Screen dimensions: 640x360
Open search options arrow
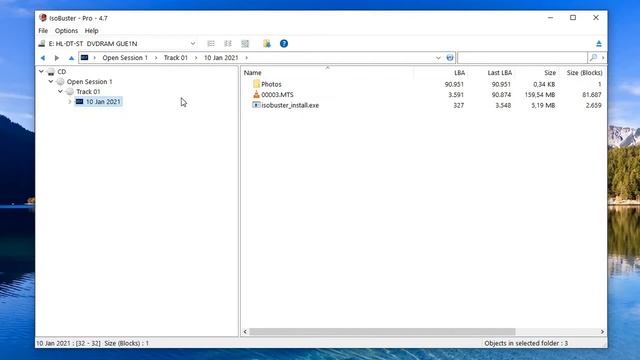pos(603,58)
